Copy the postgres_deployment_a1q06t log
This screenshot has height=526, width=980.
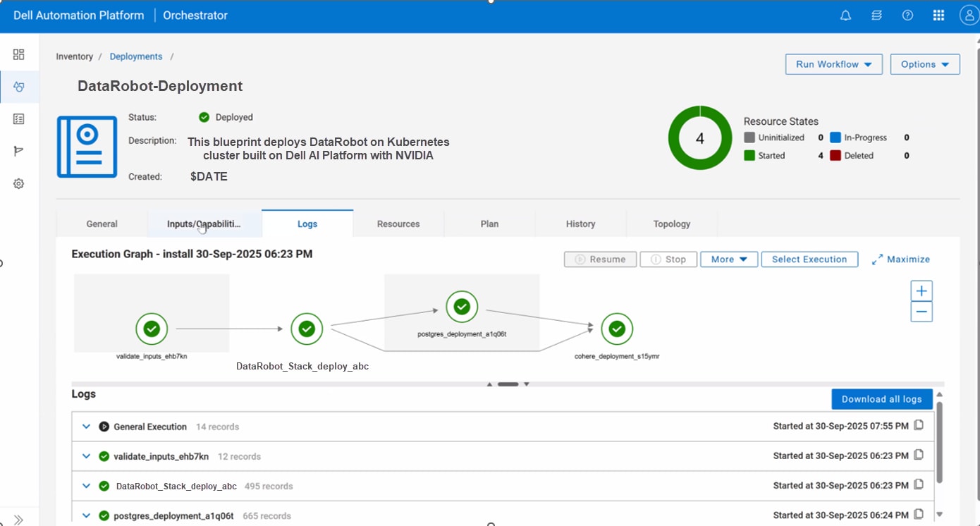(x=919, y=514)
